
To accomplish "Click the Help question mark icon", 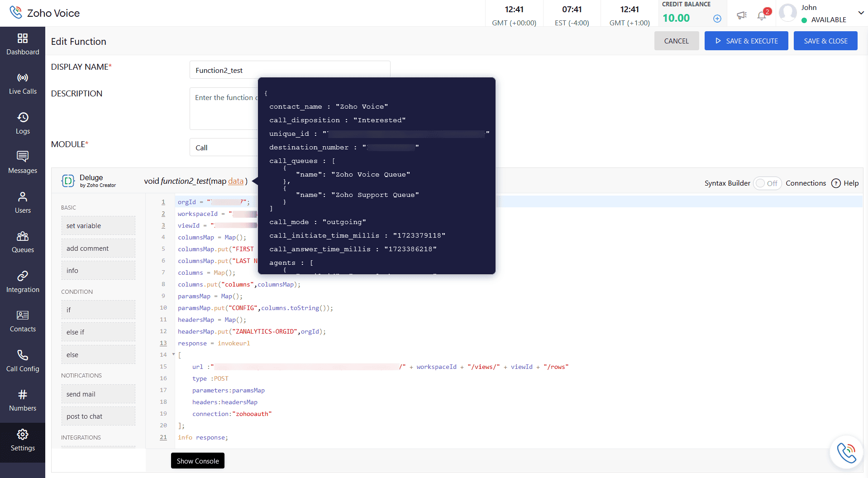I will click(836, 183).
